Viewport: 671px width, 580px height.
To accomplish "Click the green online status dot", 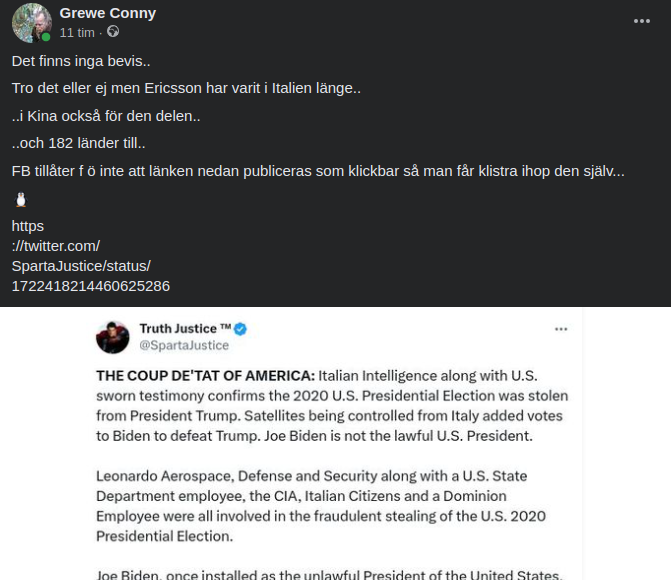I will (46, 37).
